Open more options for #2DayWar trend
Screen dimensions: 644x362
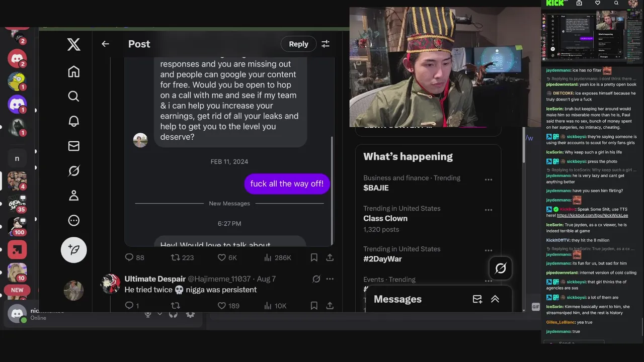pos(489,250)
